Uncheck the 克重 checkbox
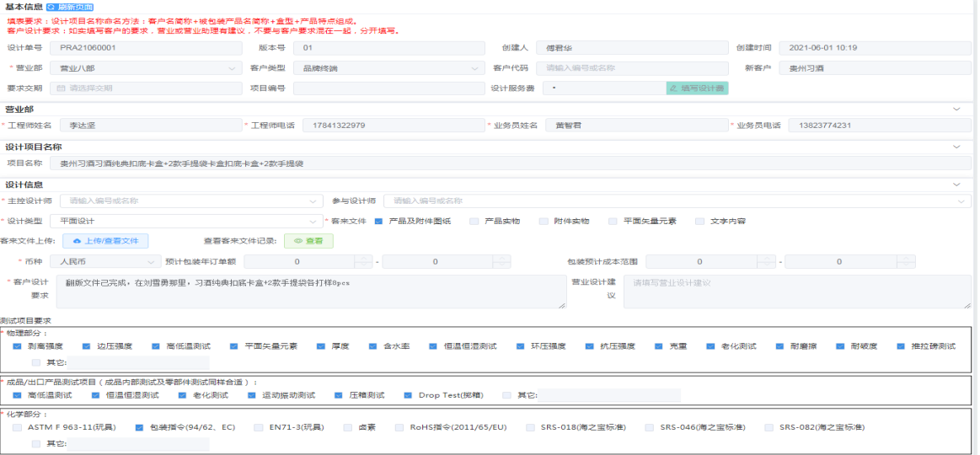This screenshot has width=980, height=455. (x=658, y=345)
